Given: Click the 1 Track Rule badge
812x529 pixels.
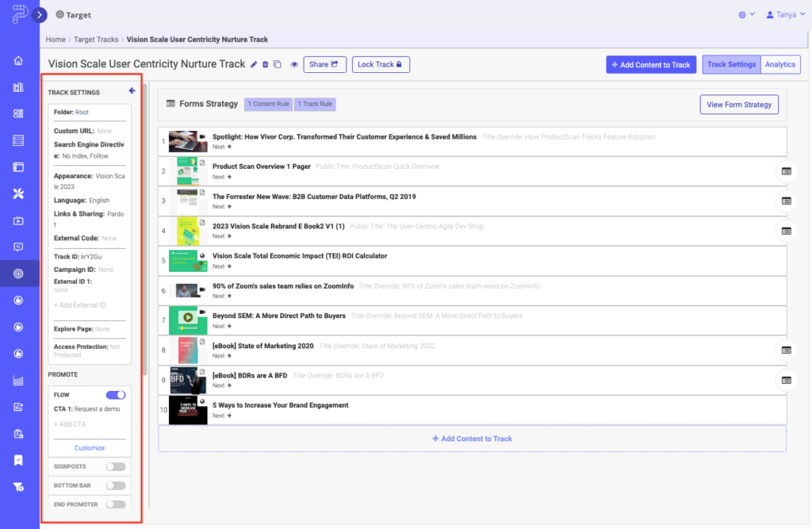Looking at the screenshot, I should (315, 104).
